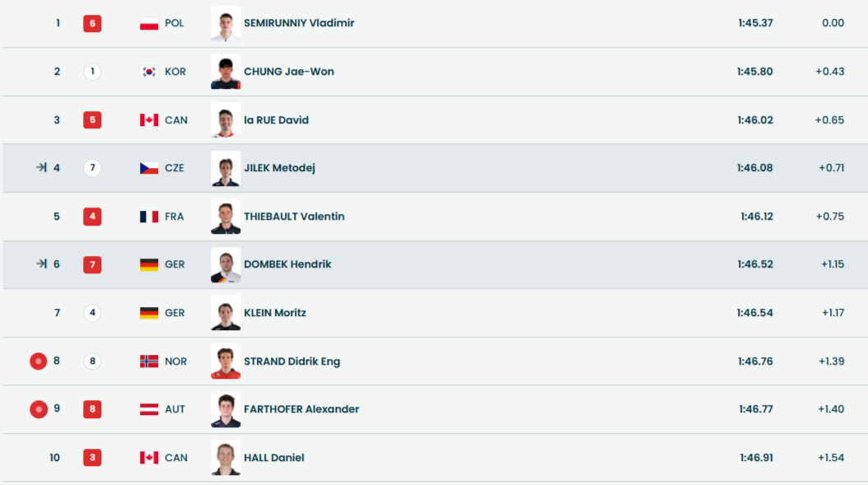Click red badge 6 in Semirunniy's row
Screen dimensions: 868x485
[x=92, y=24]
